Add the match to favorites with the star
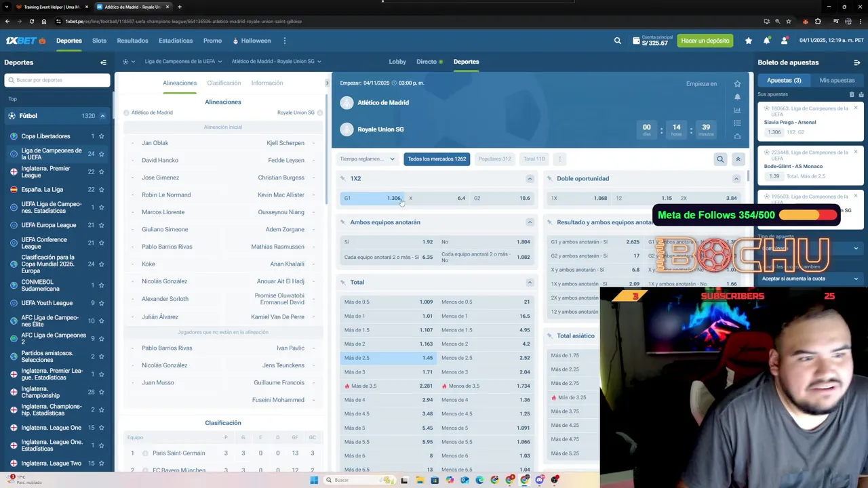The height and width of the screenshot is (488, 868). (737, 84)
